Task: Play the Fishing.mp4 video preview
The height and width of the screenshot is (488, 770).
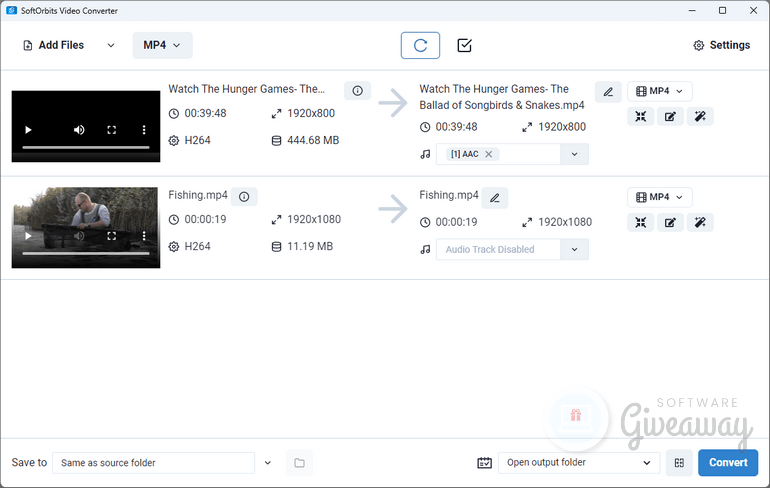Action: (x=28, y=236)
